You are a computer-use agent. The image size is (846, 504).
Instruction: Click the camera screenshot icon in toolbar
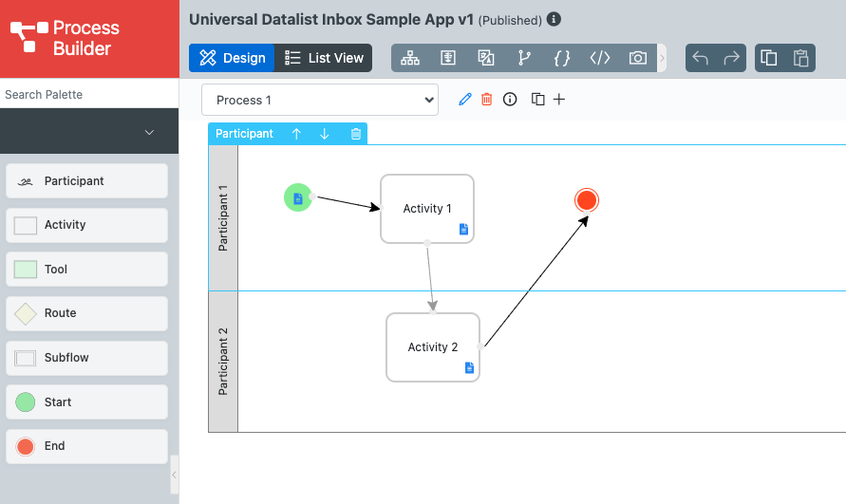[x=637, y=58]
